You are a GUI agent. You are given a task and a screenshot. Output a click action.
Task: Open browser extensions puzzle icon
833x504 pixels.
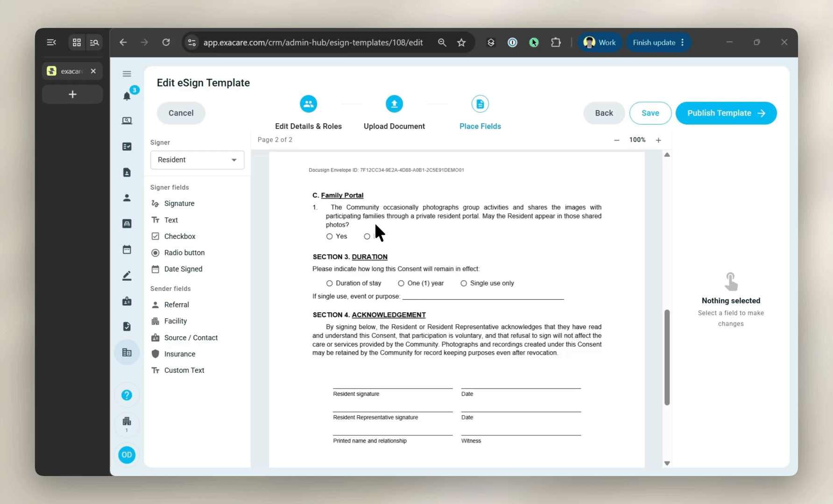(x=556, y=42)
